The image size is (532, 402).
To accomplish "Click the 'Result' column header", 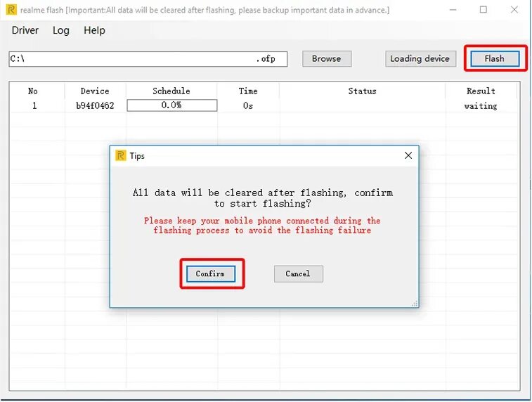I will pos(481,91).
